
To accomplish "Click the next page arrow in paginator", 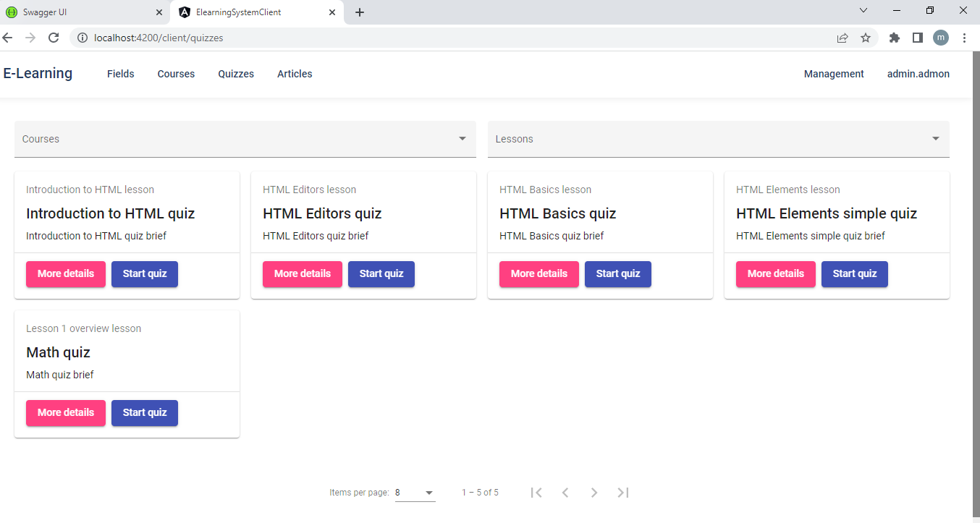I will (x=594, y=493).
